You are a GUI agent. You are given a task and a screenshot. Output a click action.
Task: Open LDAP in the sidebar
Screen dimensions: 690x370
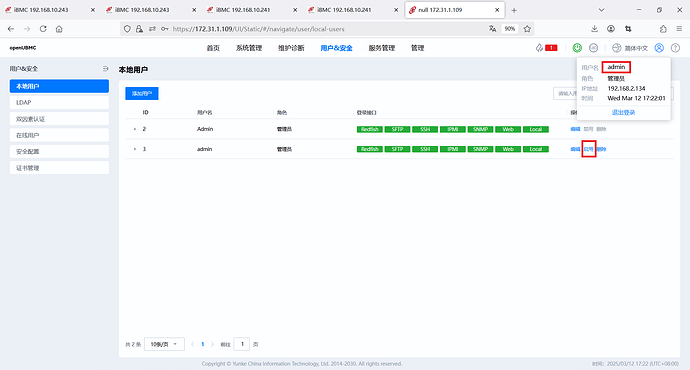tap(59, 103)
